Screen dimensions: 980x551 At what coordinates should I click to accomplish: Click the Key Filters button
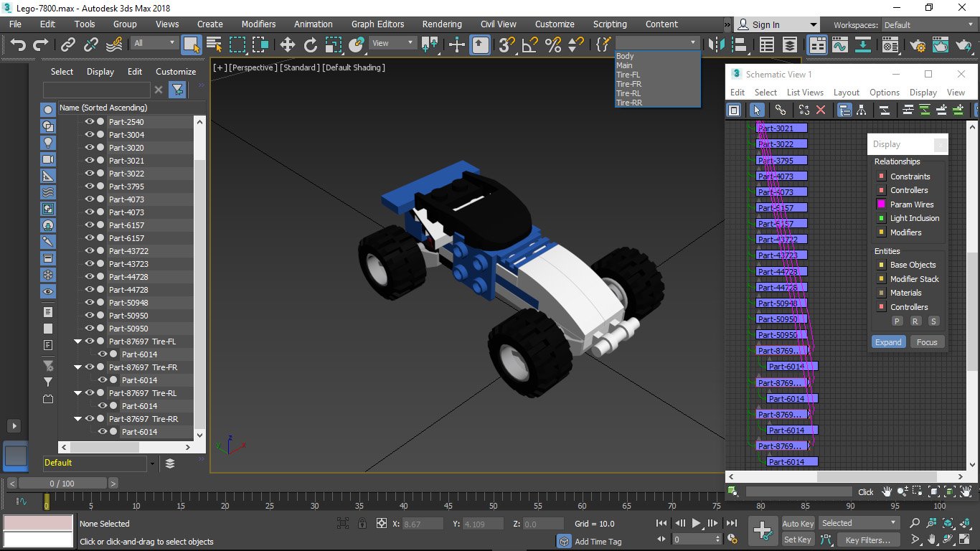click(867, 540)
